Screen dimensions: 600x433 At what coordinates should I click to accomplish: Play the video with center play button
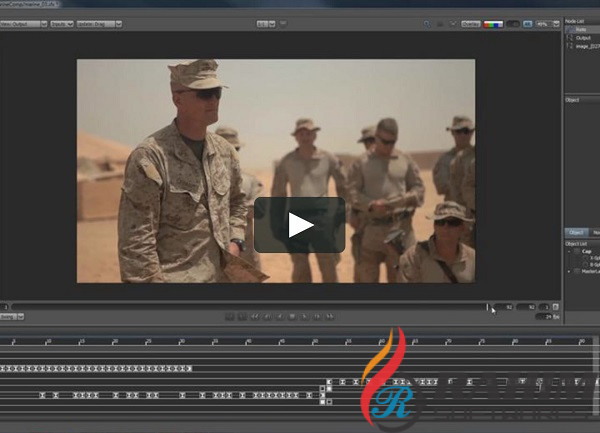point(300,225)
